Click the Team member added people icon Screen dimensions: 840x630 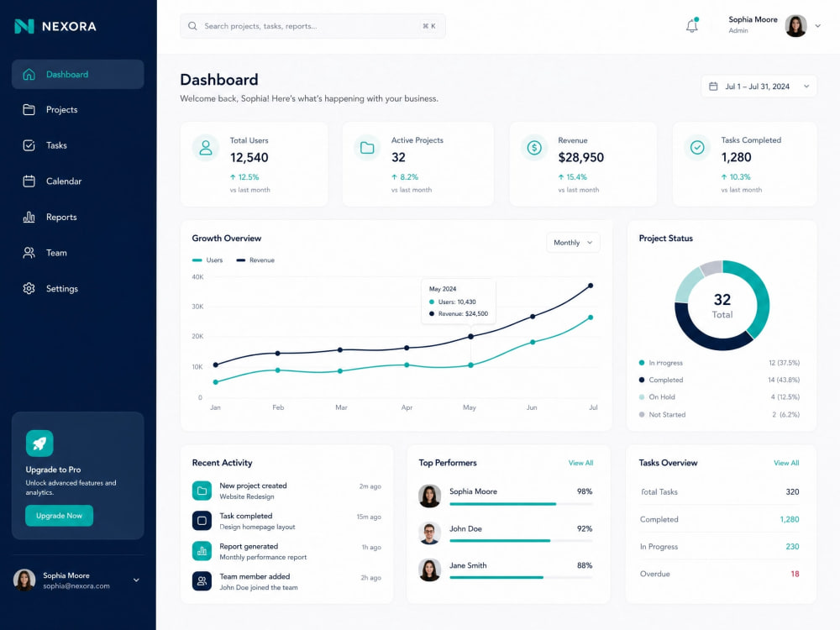click(202, 580)
